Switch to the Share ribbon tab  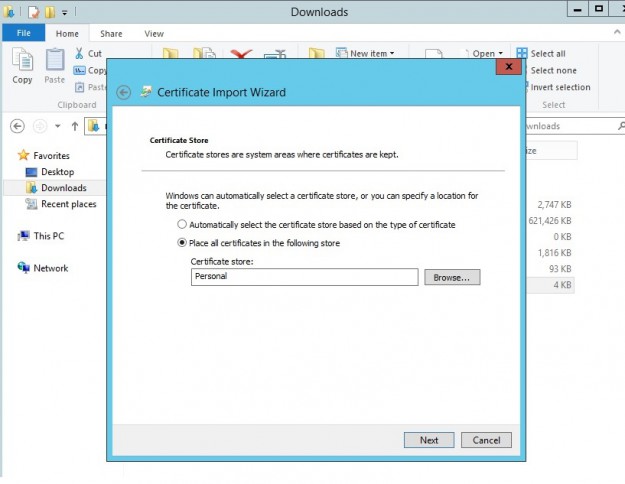[x=111, y=33]
